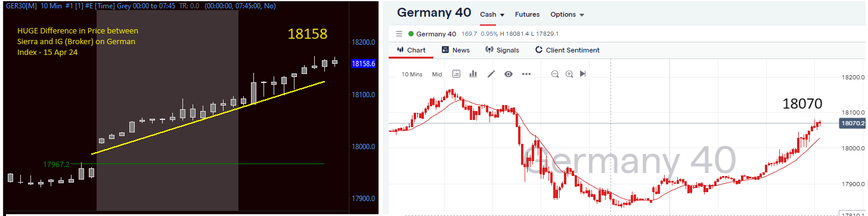Switch to the News tab

click(455, 50)
